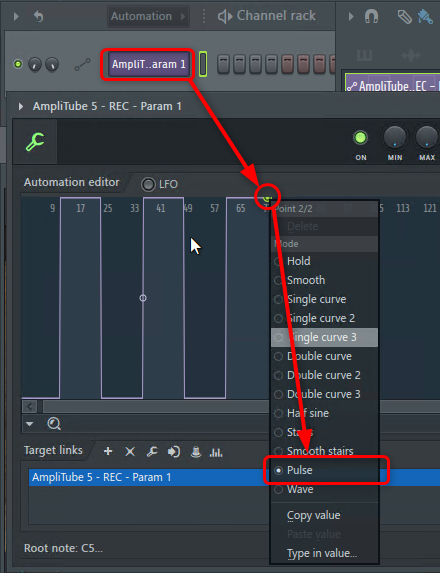Click the Target links tab label
440x573 pixels.
click(x=53, y=451)
